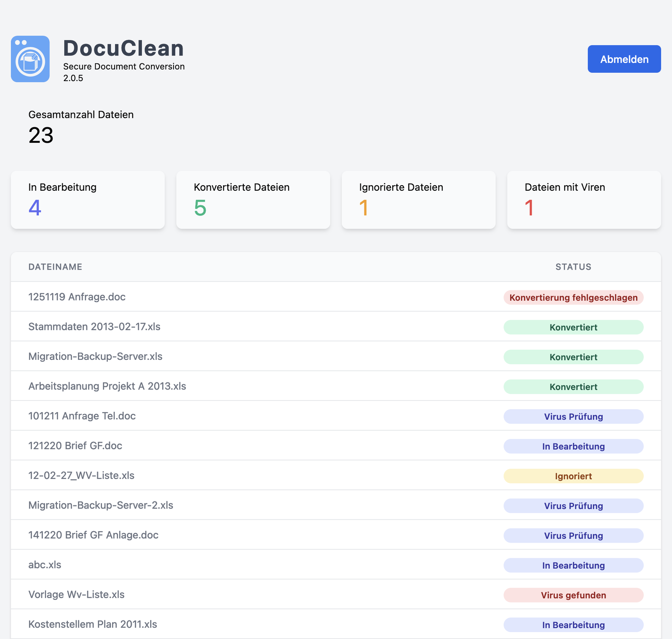The image size is (672, 639).
Task: Click the yellow Ignoriert status badge
Action: pyautogui.click(x=573, y=476)
